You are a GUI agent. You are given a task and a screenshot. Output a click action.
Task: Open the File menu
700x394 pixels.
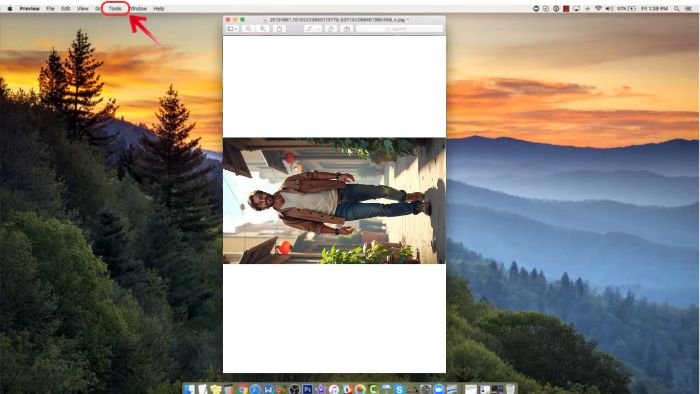point(50,8)
